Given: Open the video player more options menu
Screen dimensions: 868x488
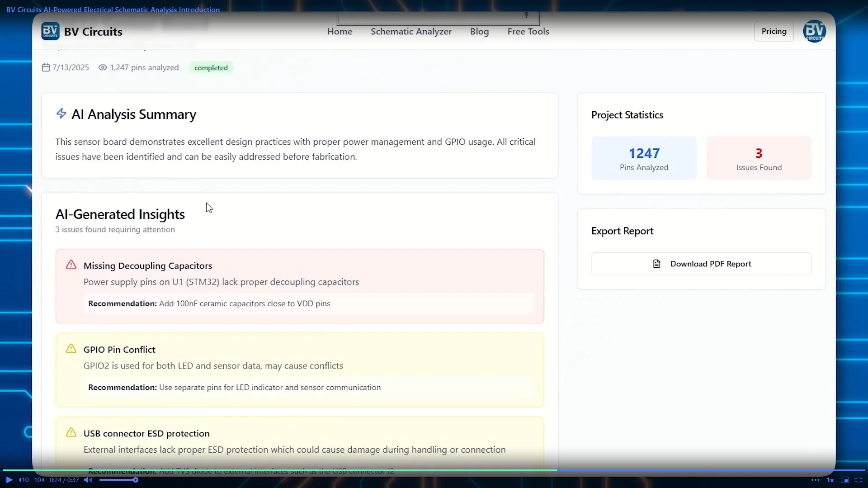Looking at the screenshot, I should point(815,480).
